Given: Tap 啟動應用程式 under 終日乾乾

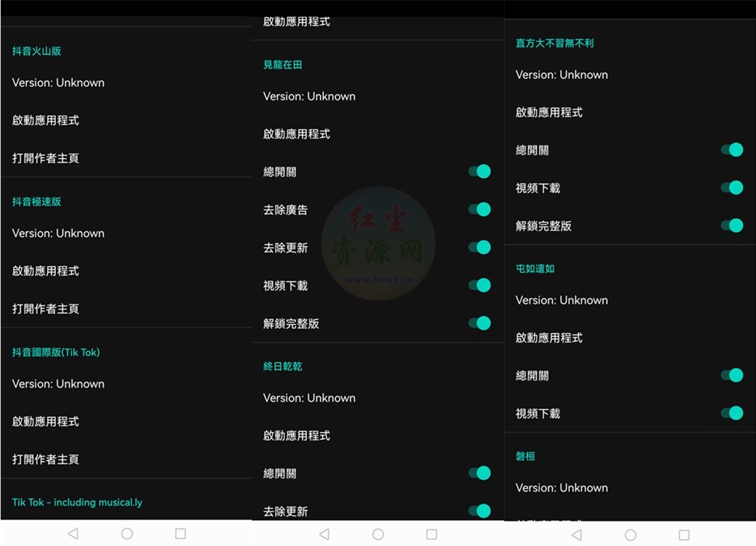Looking at the screenshot, I should click(297, 436).
